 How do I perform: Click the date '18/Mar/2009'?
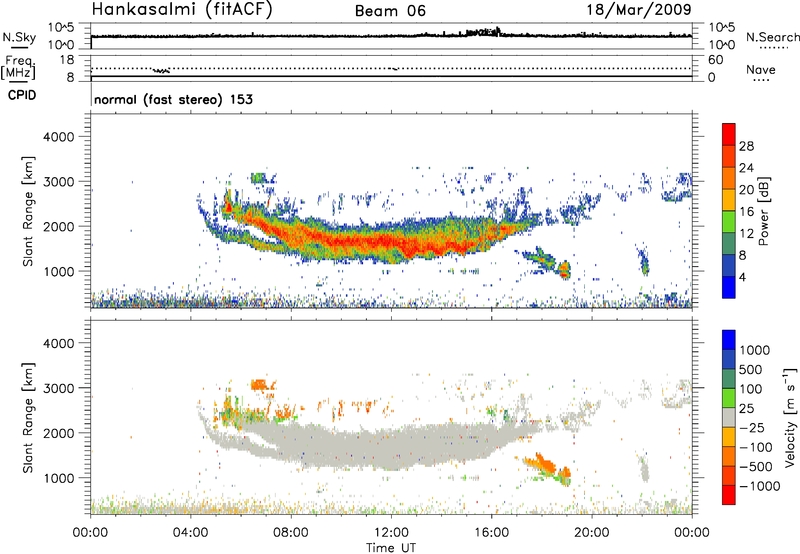(x=639, y=9)
